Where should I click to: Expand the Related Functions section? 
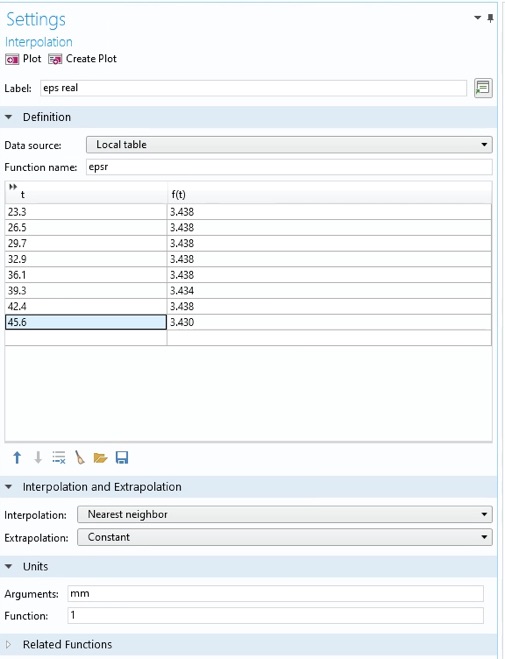(x=8, y=644)
